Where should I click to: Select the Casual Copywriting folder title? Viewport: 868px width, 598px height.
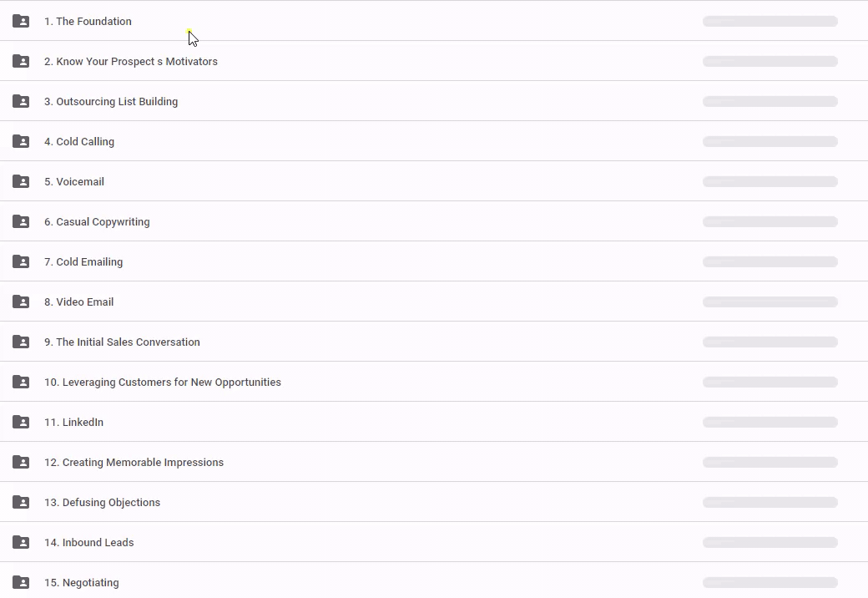[x=97, y=222]
